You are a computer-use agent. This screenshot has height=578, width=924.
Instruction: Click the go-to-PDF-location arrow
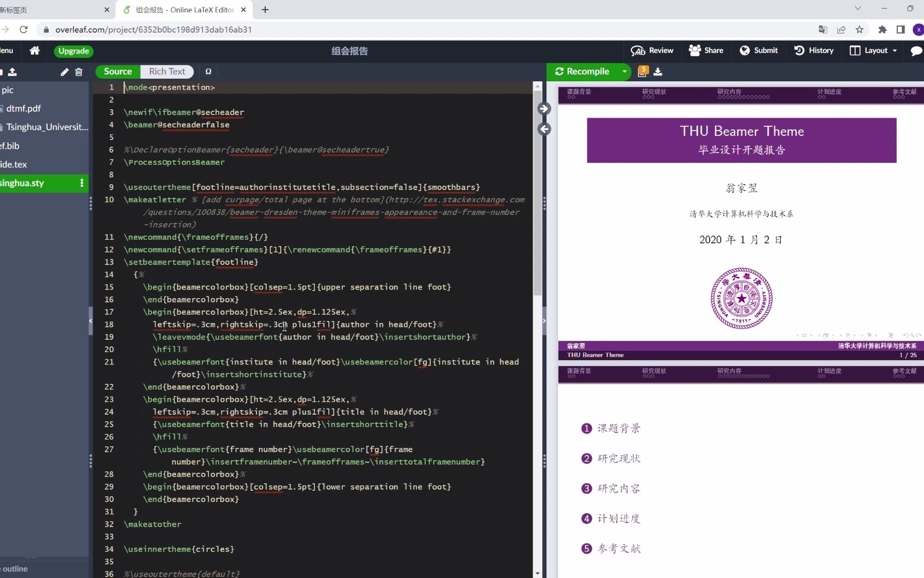coord(544,109)
